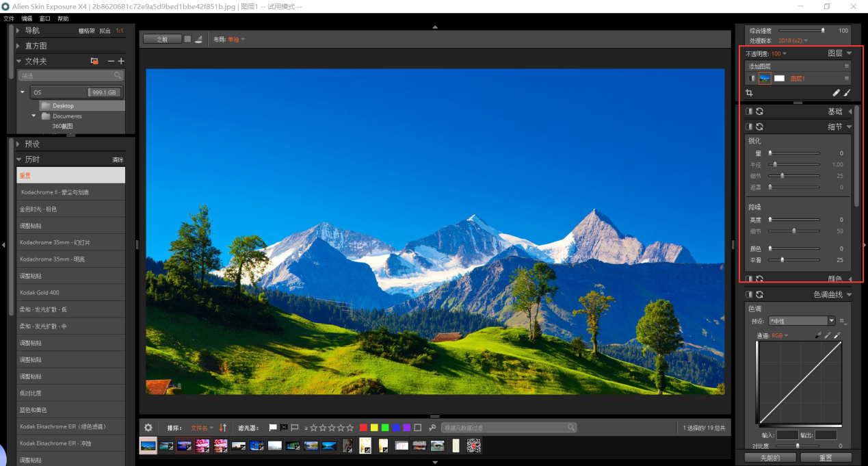
Task: Toggle visibility of 图层1 layer
Action: tap(752, 79)
